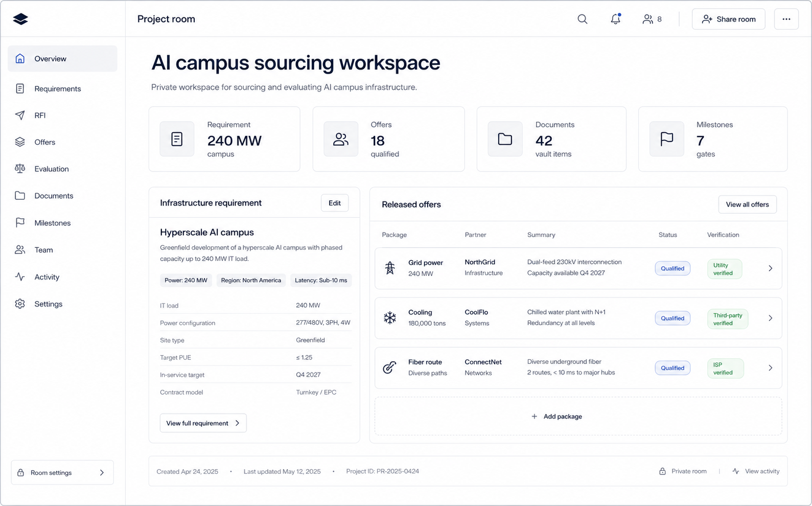Click the Power: 240 MW tag

(x=186, y=280)
